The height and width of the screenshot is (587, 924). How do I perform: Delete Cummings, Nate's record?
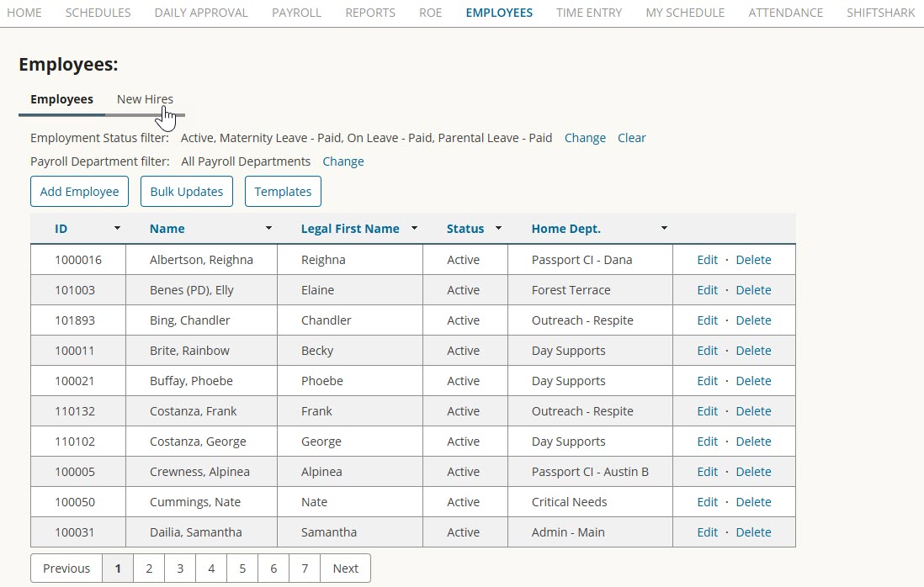[753, 502]
